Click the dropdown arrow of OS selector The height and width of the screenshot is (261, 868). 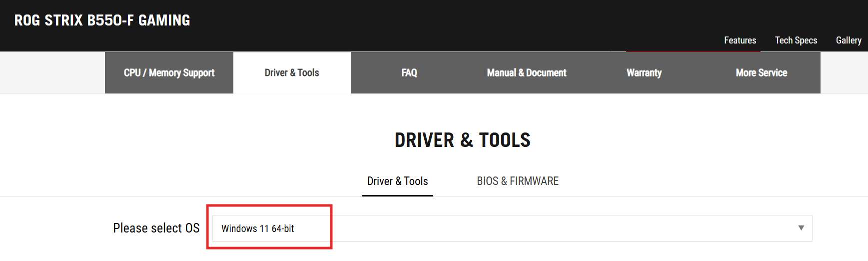[801, 228]
